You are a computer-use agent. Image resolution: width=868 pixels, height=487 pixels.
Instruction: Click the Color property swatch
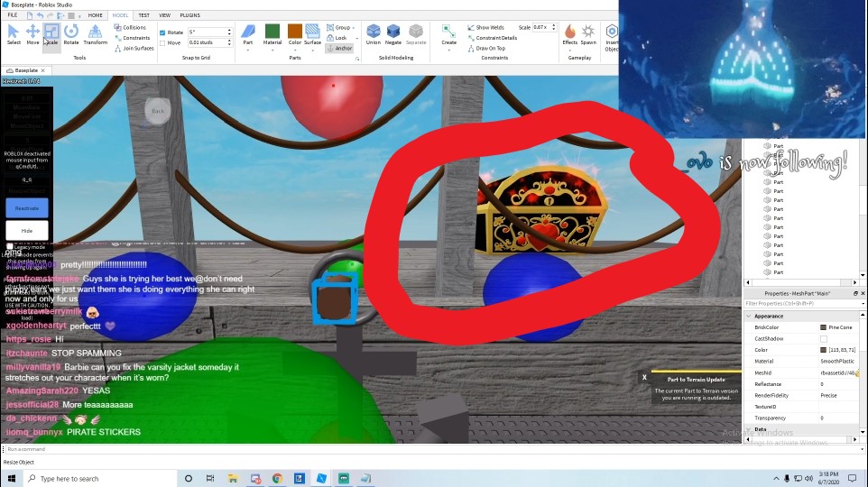[823, 350]
